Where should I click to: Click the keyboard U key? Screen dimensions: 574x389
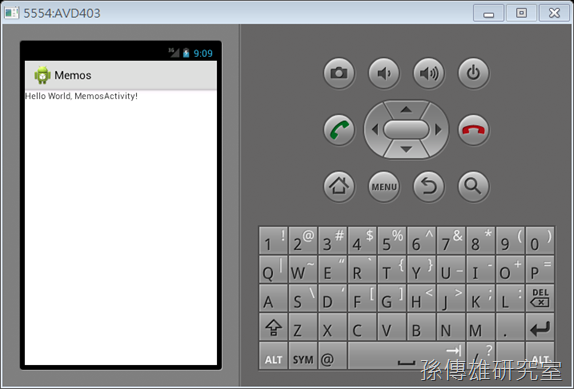pyautogui.click(x=451, y=269)
